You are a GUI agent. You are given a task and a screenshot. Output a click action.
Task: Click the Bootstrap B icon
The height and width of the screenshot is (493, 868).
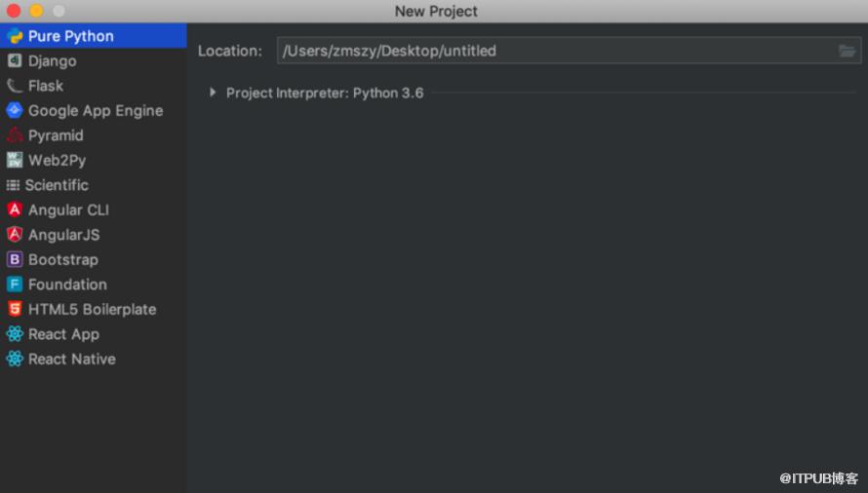[x=15, y=259]
